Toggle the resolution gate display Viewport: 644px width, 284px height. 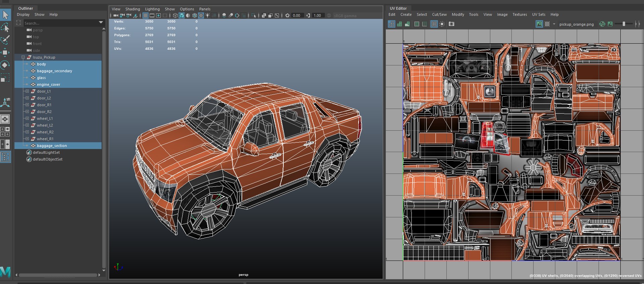(x=158, y=15)
